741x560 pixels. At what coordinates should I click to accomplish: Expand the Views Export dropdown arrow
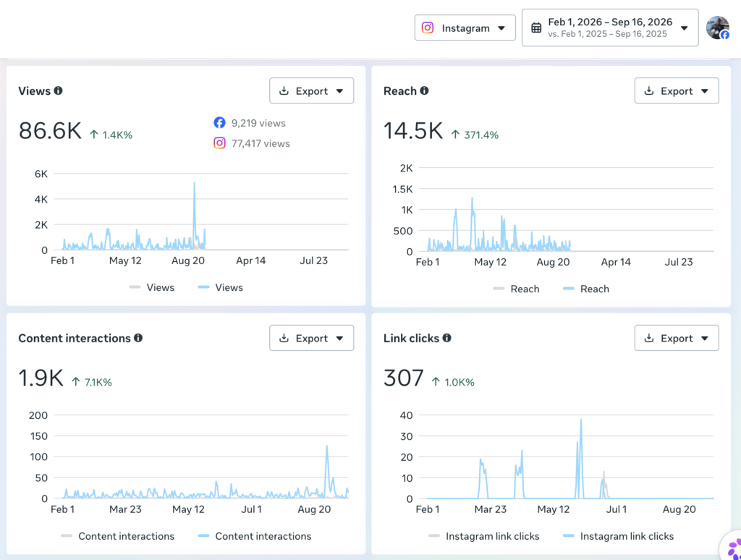[x=340, y=91]
